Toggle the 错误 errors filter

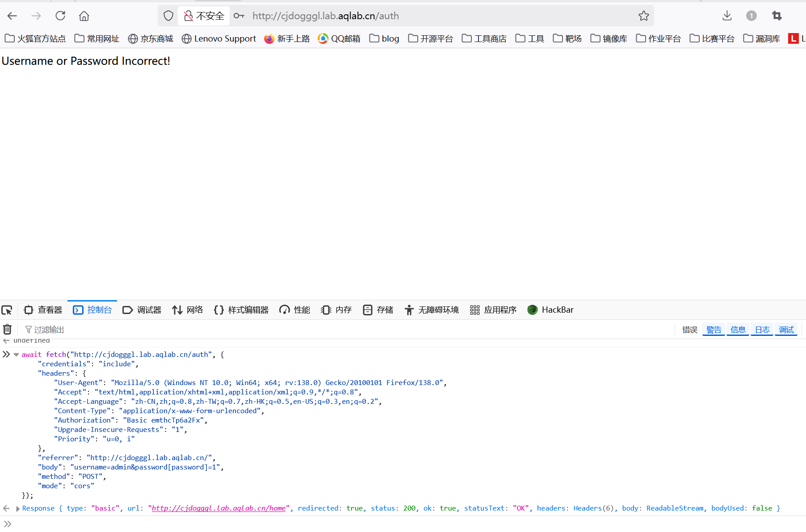point(690,330)
